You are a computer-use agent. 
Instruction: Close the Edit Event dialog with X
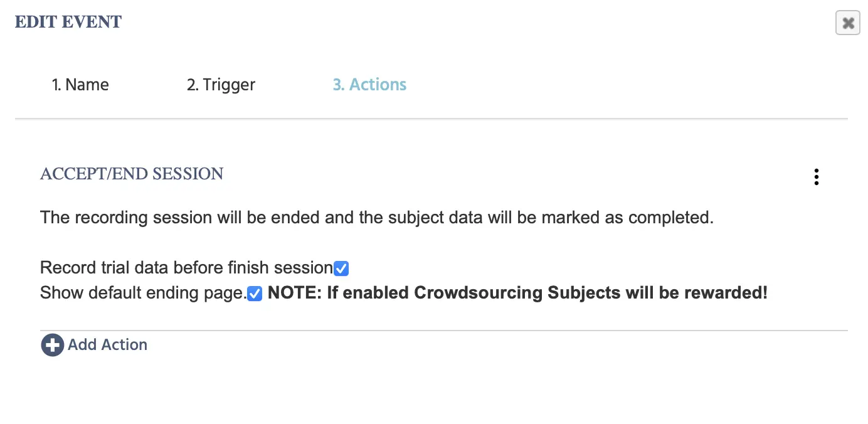(848, 23)
